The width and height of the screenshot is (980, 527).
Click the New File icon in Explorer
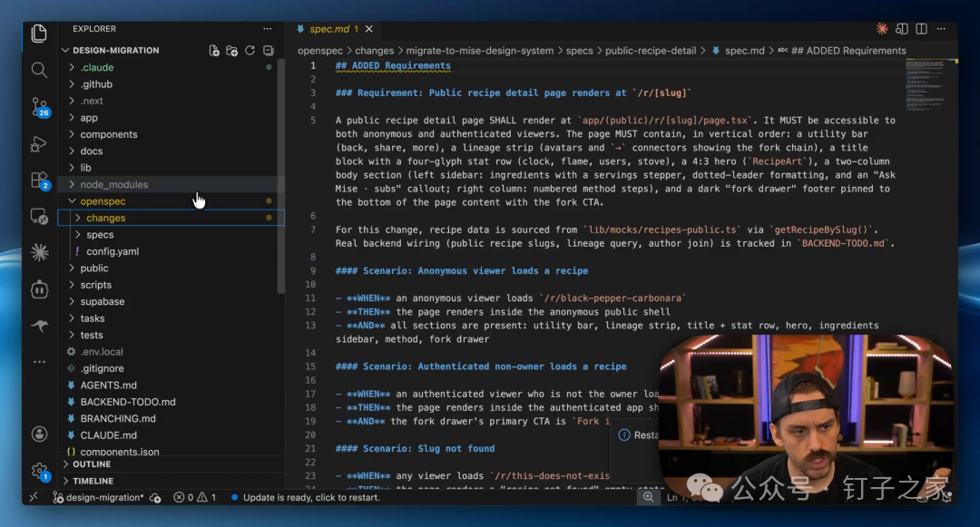click(214, 51)
